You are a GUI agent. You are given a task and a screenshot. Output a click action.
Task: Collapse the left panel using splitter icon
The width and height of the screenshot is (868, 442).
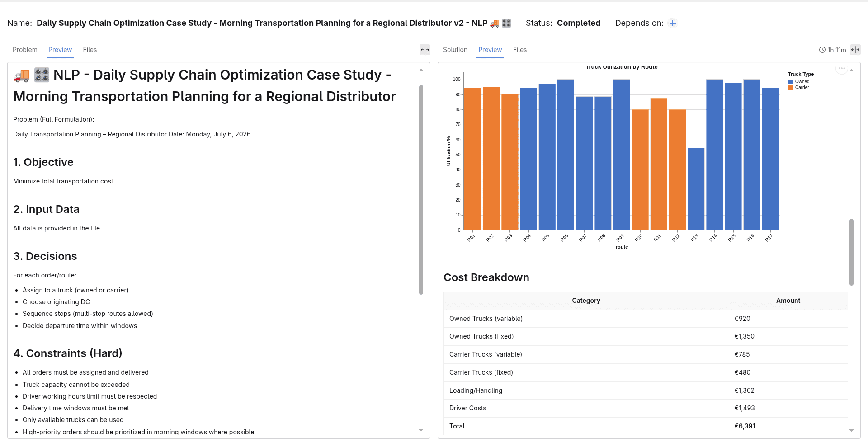[425, 50]
